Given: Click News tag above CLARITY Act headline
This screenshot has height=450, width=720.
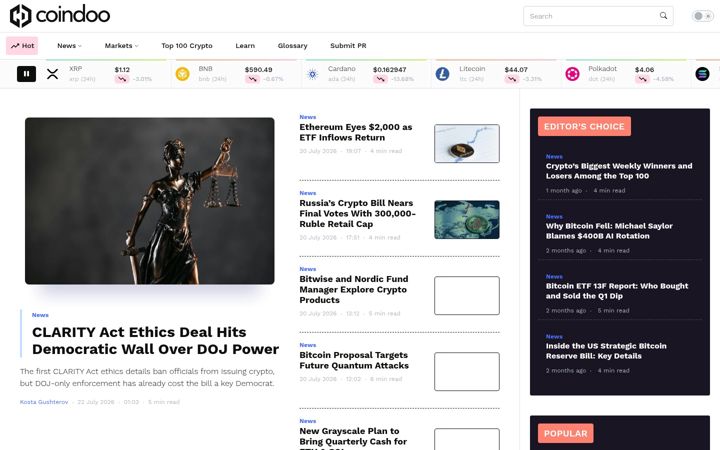Looking at the screenshot, I should (x=40, y=315).
